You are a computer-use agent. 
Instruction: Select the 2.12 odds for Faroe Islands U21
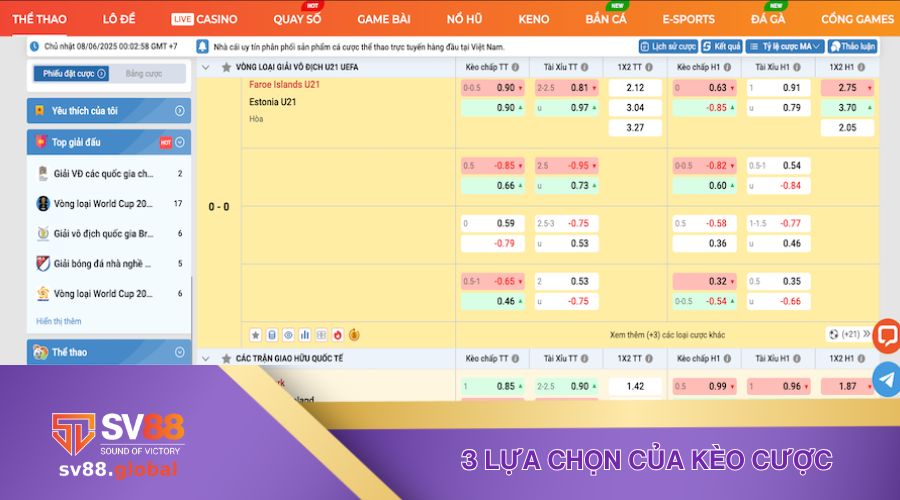click(x=635, y=88)
